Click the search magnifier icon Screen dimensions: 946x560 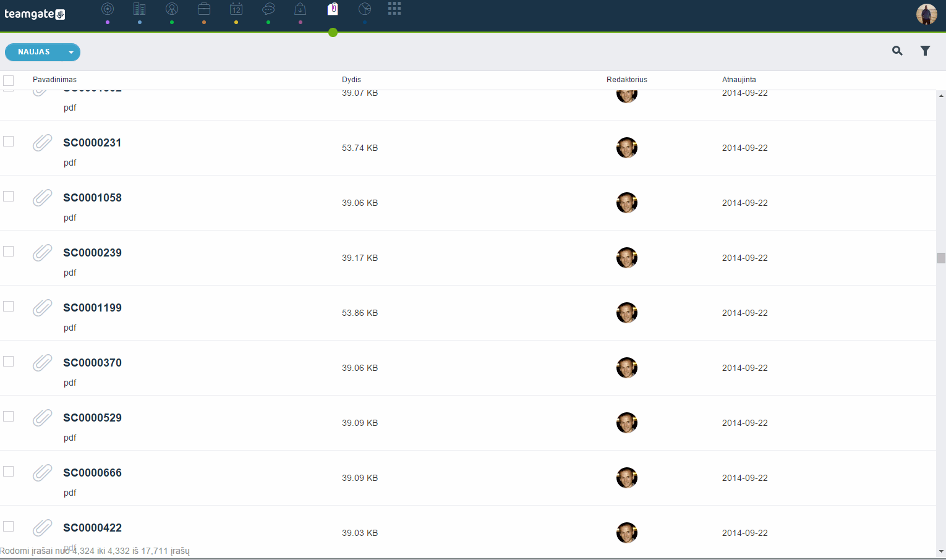(897, 51)
